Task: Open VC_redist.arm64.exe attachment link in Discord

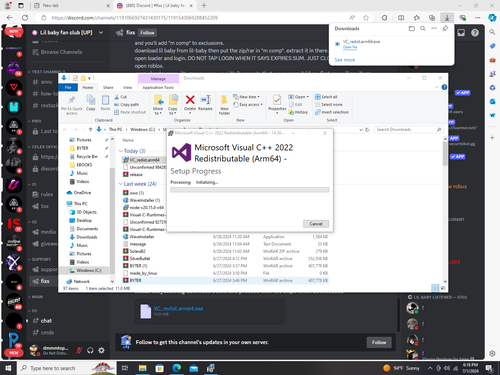Action: pos(178,309)
